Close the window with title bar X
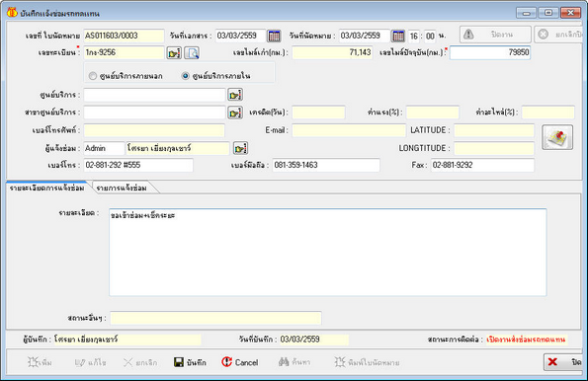The image size is (588, 381). (570, 13)
